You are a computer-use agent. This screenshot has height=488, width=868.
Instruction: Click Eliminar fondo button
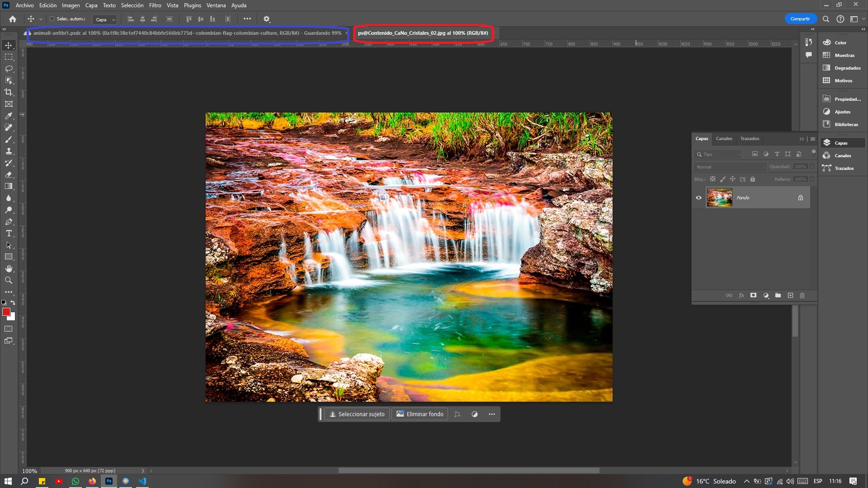420,413
